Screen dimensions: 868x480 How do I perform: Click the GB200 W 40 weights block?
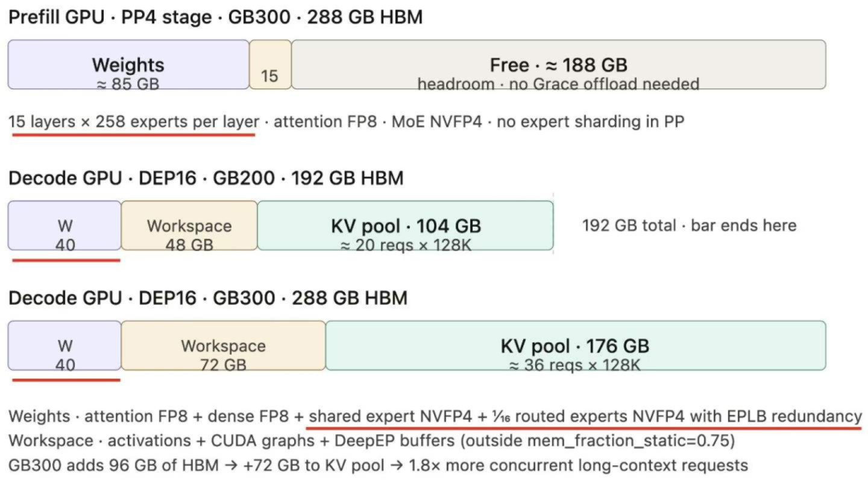(64, 226)
